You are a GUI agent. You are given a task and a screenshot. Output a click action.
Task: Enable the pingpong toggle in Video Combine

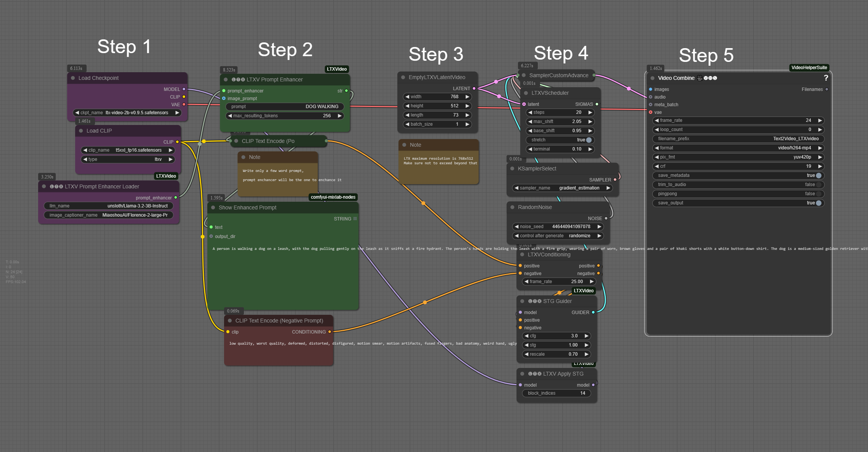pyautogui.click(x=818, y=194)
